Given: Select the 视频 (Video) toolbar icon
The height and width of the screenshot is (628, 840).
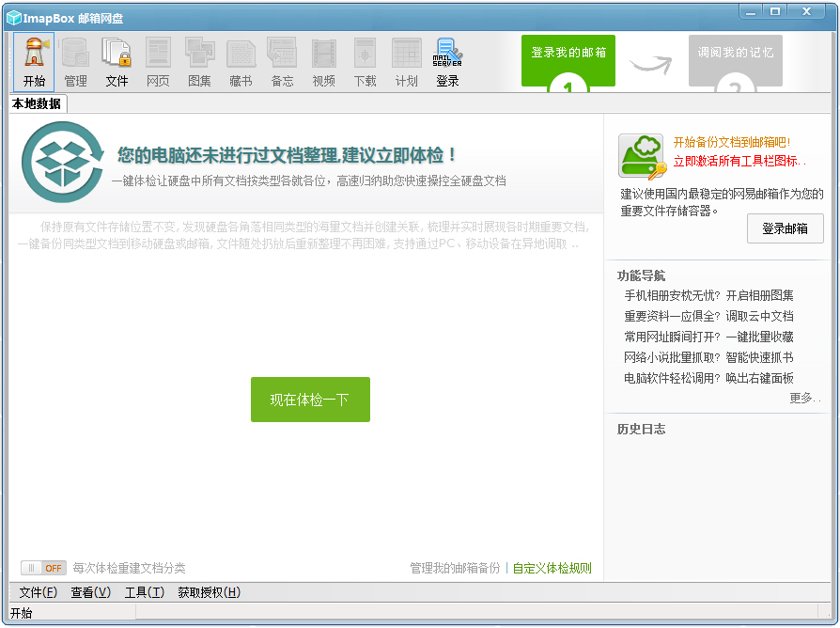Looking at the screenshot, I should 323,62.
